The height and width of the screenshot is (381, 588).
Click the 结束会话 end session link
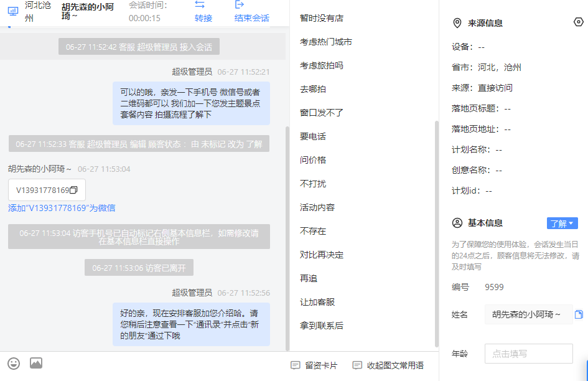(251, 18)
